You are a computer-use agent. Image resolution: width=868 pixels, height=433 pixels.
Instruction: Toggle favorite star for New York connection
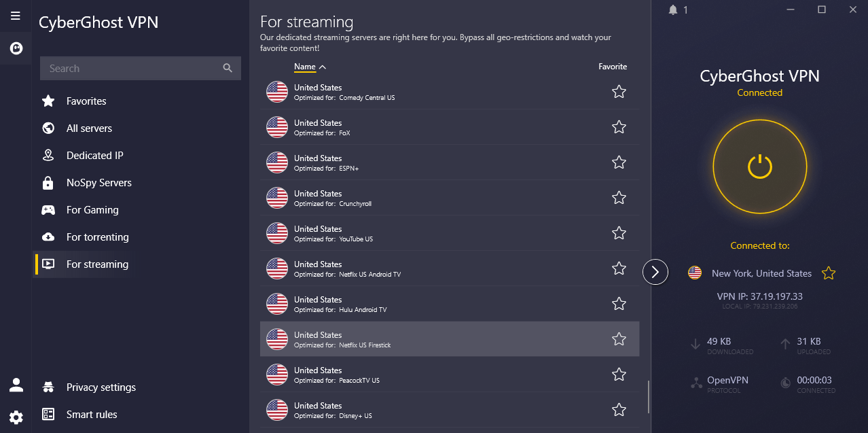pyautogui.click(x=829, y=273)
